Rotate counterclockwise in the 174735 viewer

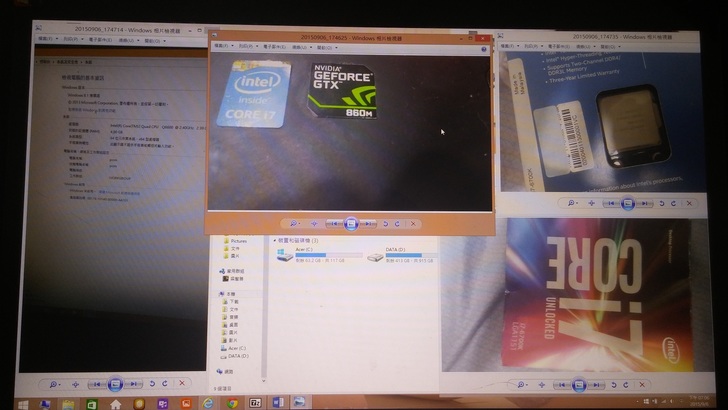pos(662,203)
